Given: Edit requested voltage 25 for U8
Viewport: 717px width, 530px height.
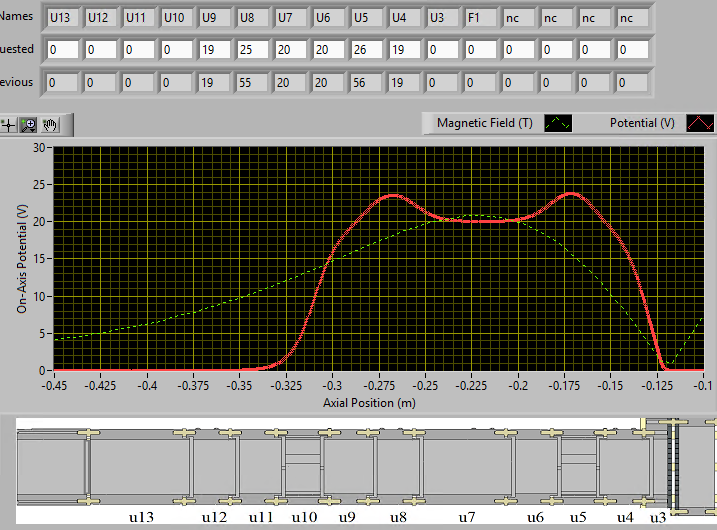Looking at the screenshot, I should coord(252,49).
